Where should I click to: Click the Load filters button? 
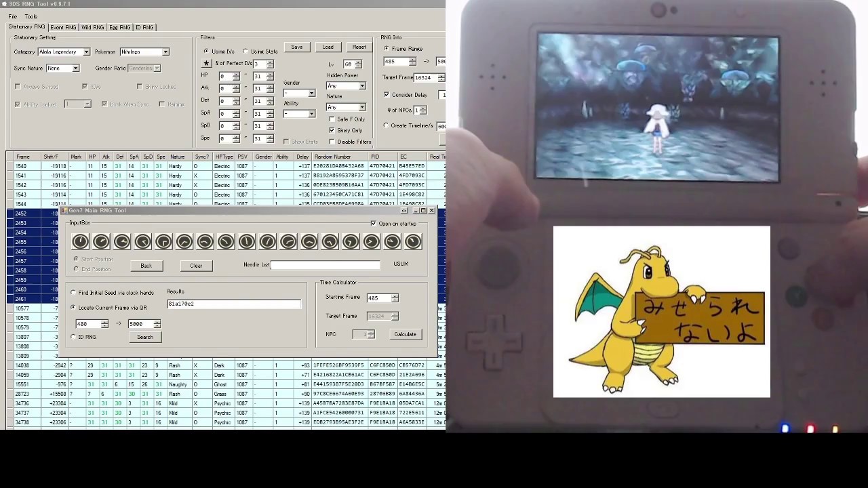pos(328,47)
